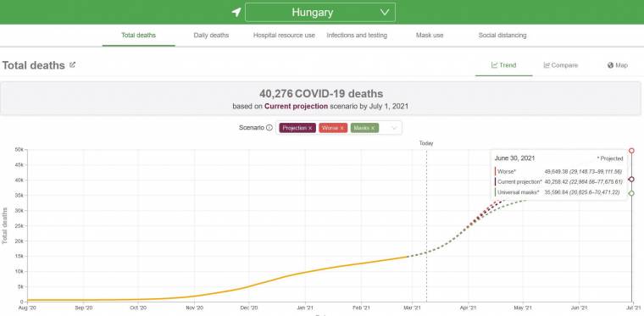The height and width of the screenshot is (316, 644).
Task: Expand the scenario selector dropdown arrow
Action: coord(394,128)
